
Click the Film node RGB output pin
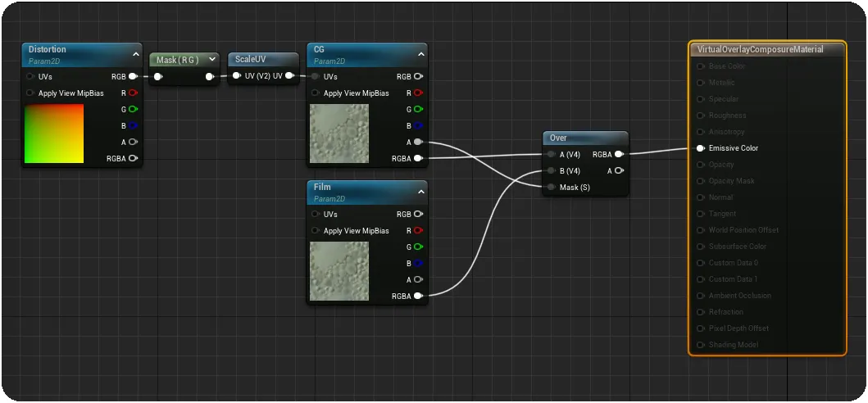(419, 214)
